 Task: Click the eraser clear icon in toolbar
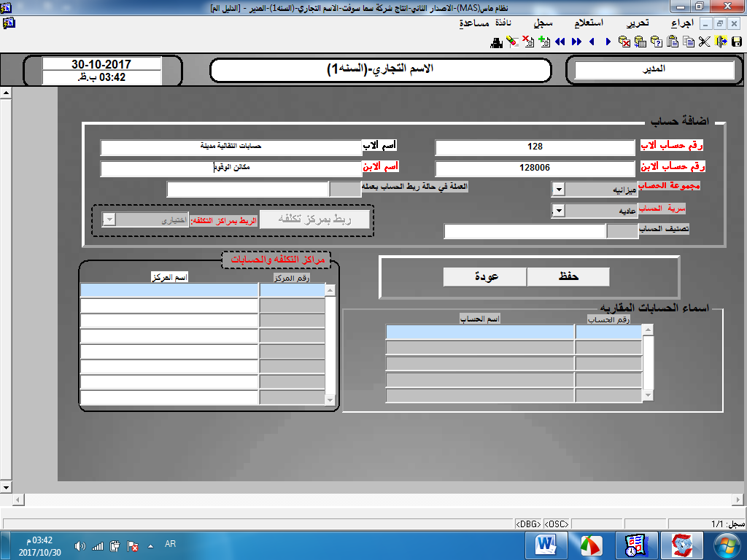512,42
